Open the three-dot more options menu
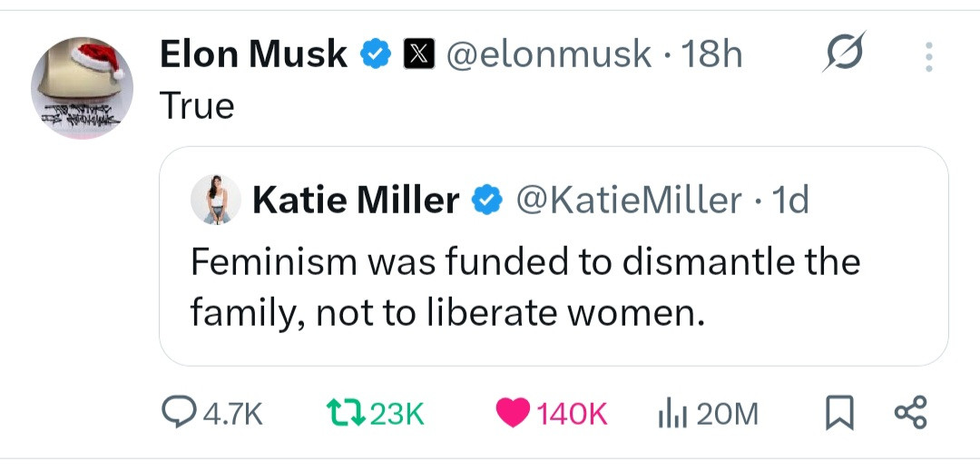Image resolution: width=980 pixels, height=471 pixels. pos(927,56)
